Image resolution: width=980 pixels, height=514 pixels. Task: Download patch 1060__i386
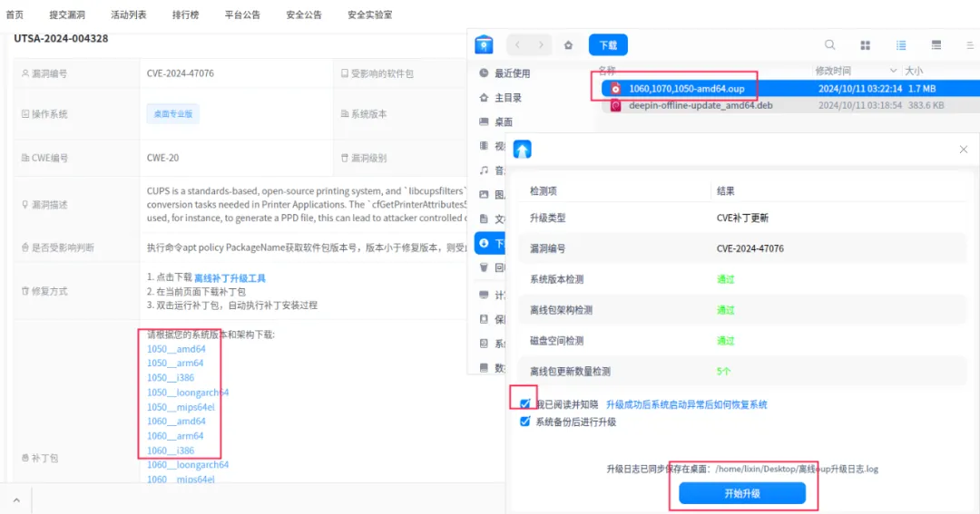(x=171, y=451)
